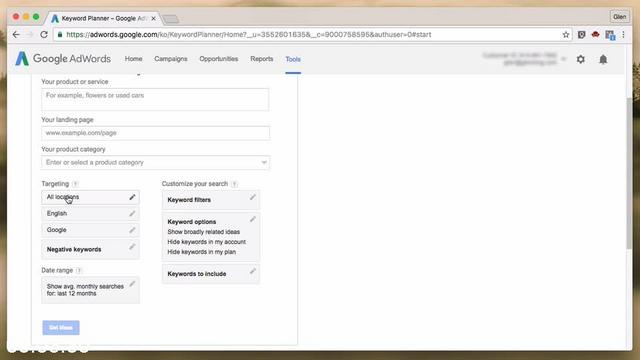The image size is (640, 360).
Task: Open the Negative keywords setting
Action: pyautogui.click(x=90, y=249)
